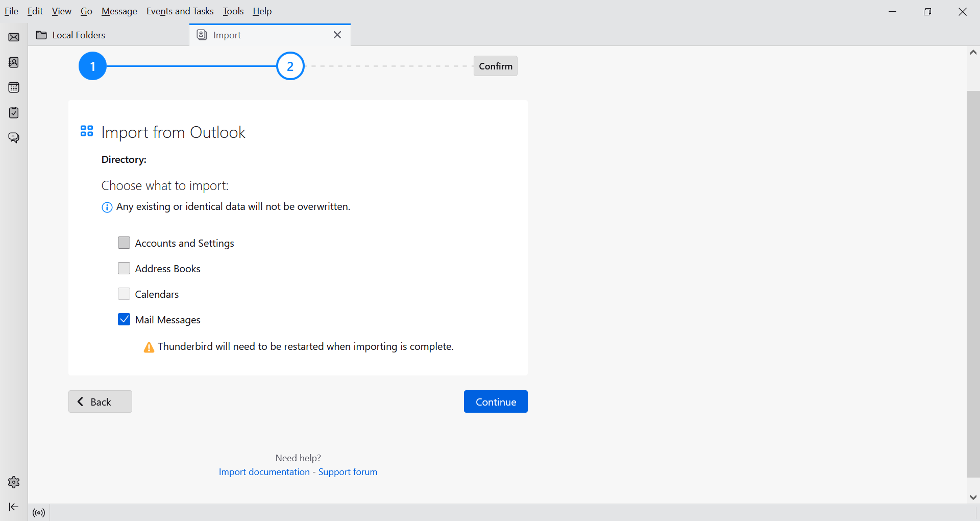Open the Address Book sidebar icon
The width and height of the screenshot is (980, 521).
(x=14, y=62)
